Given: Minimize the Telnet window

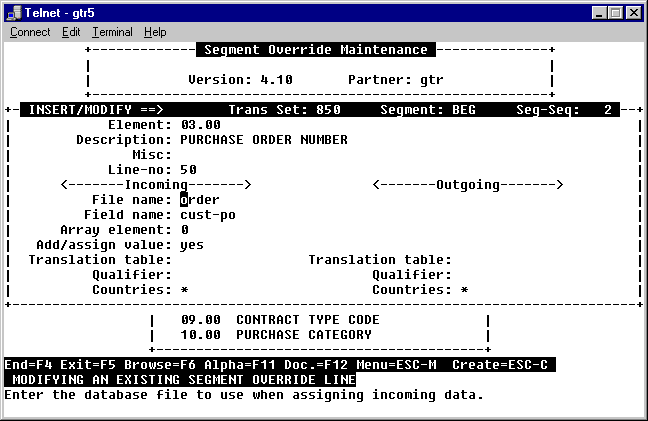Looking at the screenshot, I should coord(601,12).
